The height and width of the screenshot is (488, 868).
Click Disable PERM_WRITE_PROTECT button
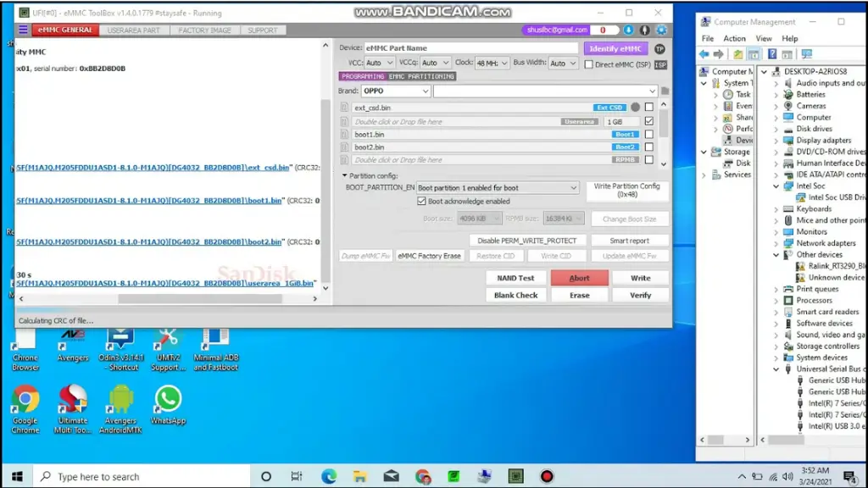(x=526, y=241)
